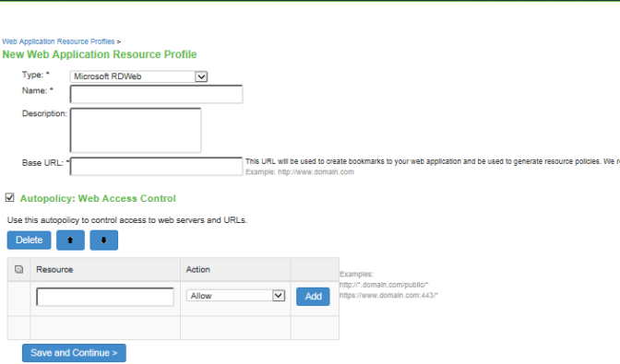Open the Type dropdown showing Microsoft RDWeb
620x364 pixels.
point(138,76)
